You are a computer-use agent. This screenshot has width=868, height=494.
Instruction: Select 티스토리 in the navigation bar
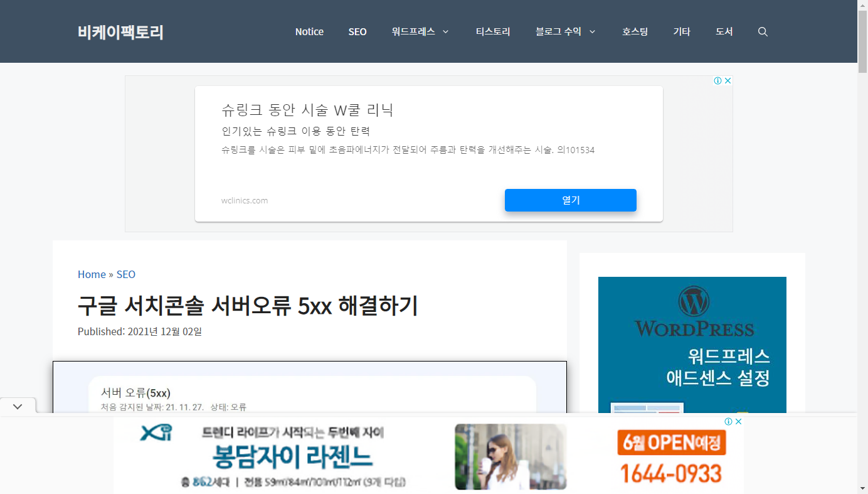(493, 31)
